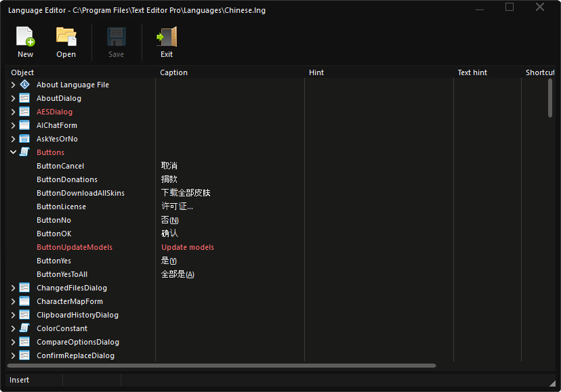The image size is (561, 392).
Task: Click the ColorConstant scroll icon
Action: point(24,328)
